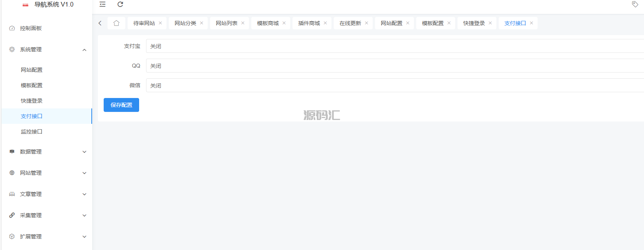The image size is (644, 250).
Task: Click the 系统管理 gear icon
Action: [x=12, y=49]
